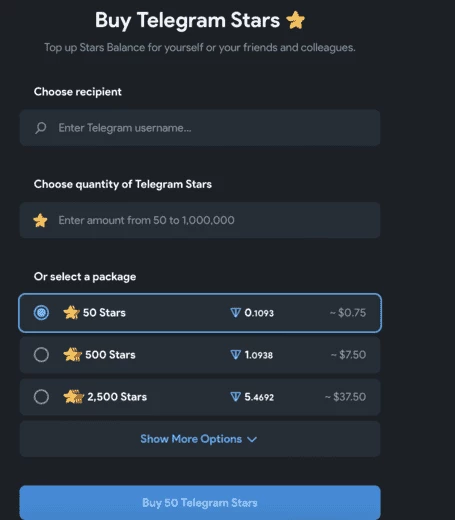Click the star icon in the amount field
Image resolution: width=455 pixels, height=520 pixels.
pos(40,220)
